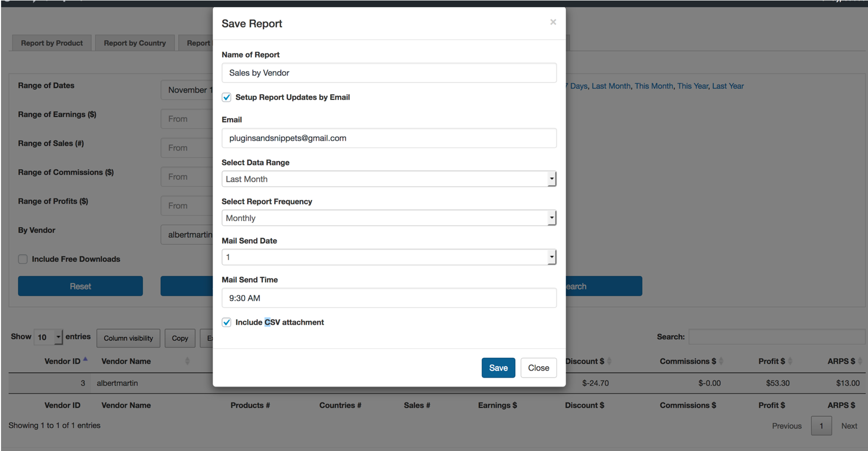868x451 pixels.
Task: Click the $53.30 profit cell
Action: (778, 383)
